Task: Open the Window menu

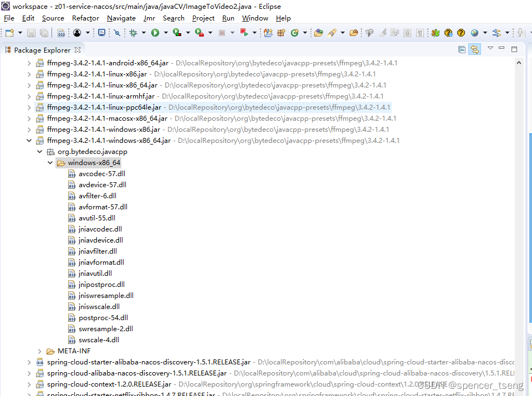Action: pos(255,18)
